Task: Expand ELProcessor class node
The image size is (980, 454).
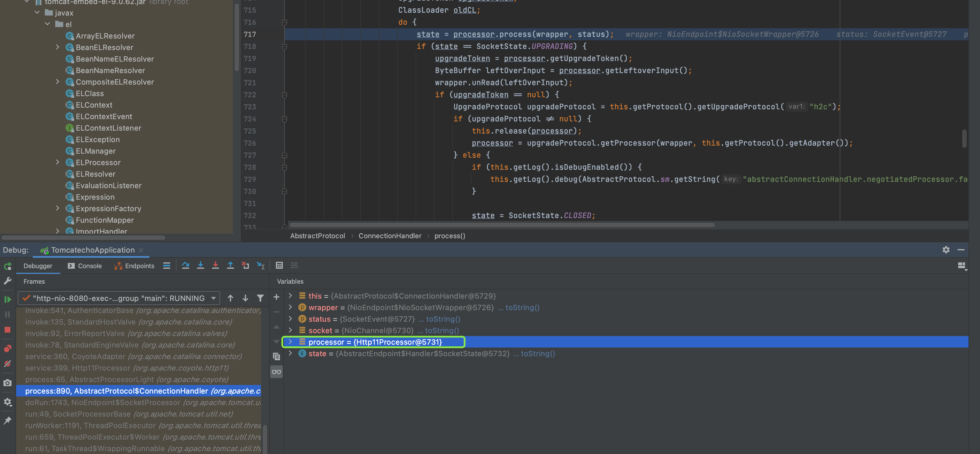Action: click(57, 162)
